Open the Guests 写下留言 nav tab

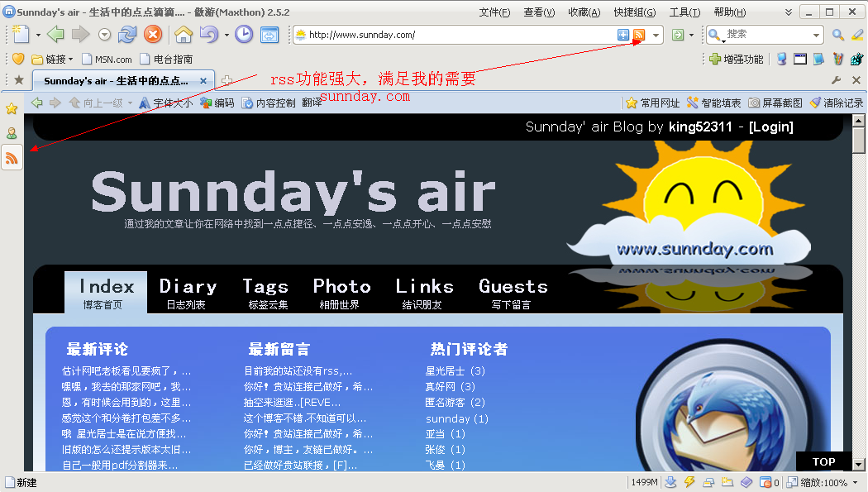(513, 294)
